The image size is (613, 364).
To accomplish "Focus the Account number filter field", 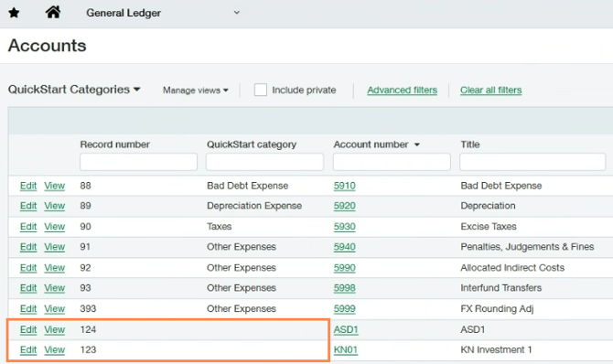I will point(392,162).
